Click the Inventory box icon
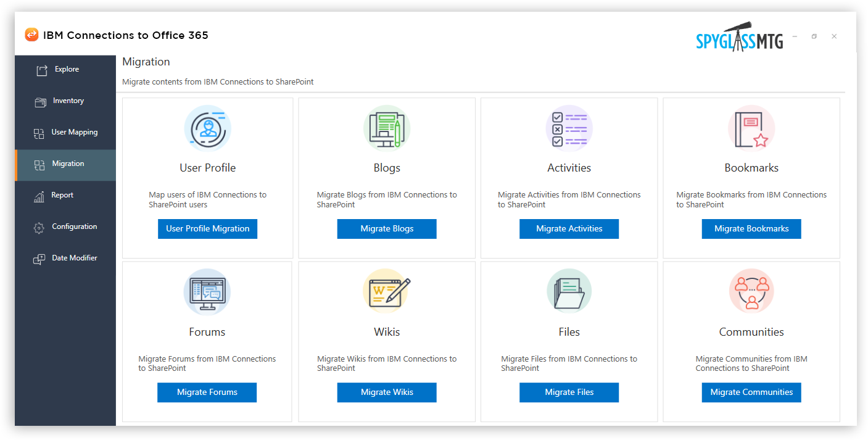The image size is (868, 440). [x=41, y=102]
